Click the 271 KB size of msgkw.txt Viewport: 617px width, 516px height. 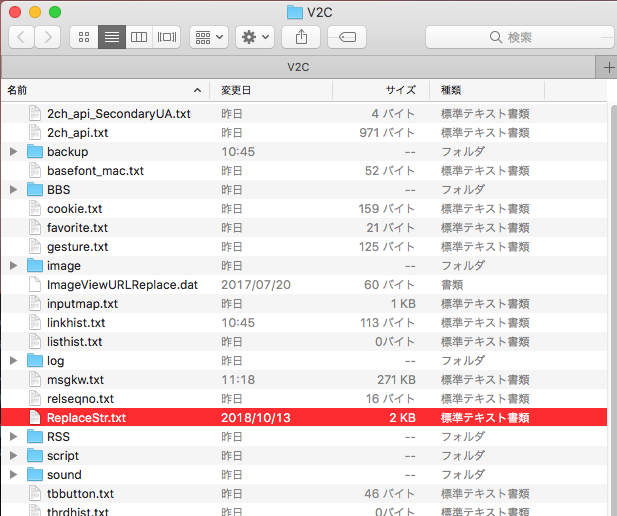[x=396, y=379]
